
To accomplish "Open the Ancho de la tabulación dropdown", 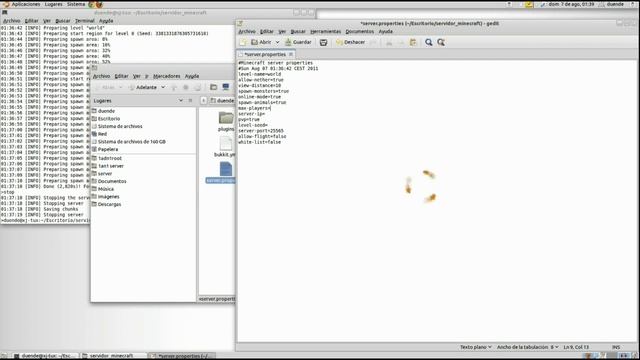I will 527,347.
